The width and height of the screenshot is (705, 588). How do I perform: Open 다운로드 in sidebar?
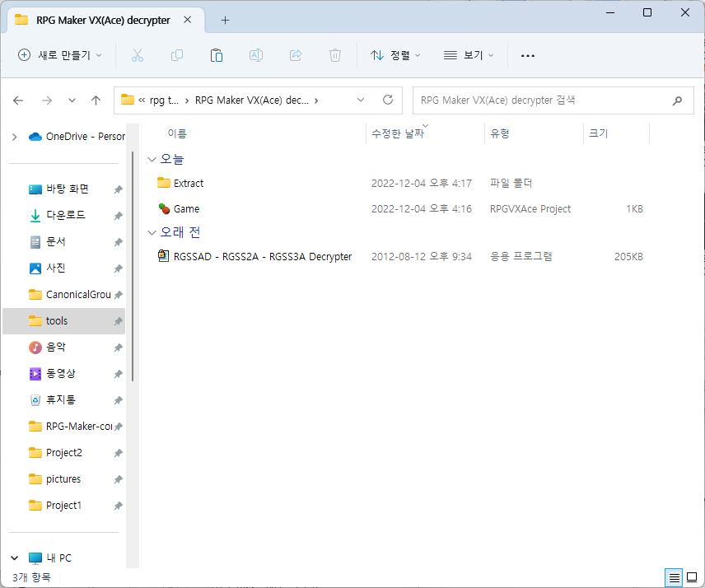click(x=64, y=215)
